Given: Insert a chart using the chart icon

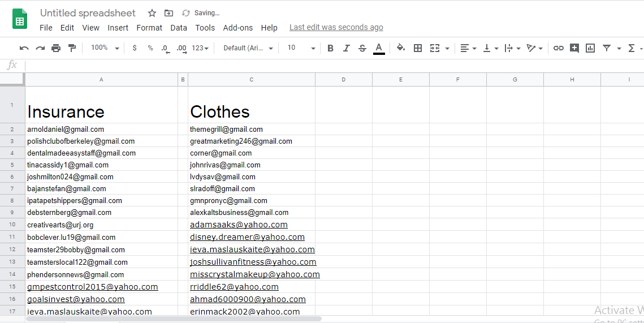Looking at the screenshot, I should point(590,49).
